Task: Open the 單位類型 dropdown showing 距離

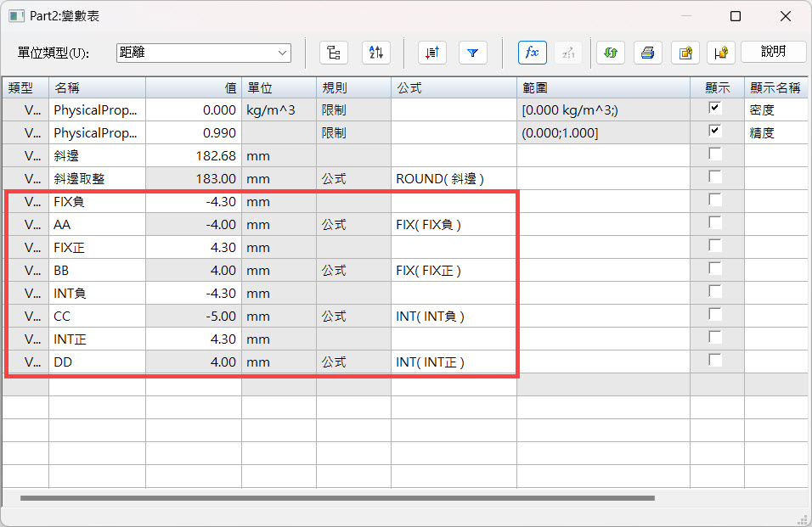Action: point(204,53)
